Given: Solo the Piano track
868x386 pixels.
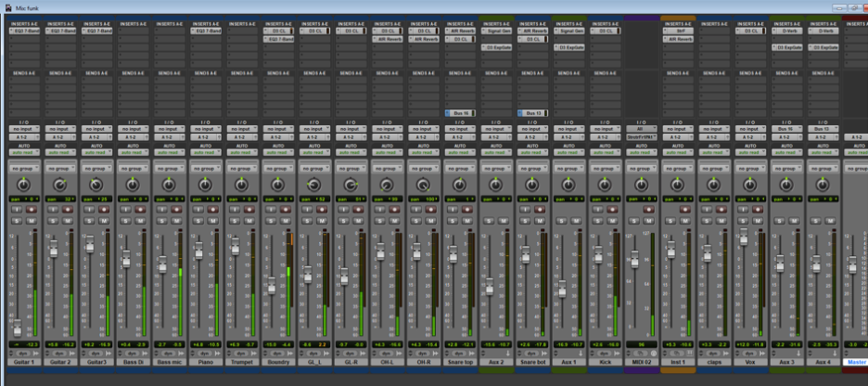Looking at the screenshot, I should [198, 221].
